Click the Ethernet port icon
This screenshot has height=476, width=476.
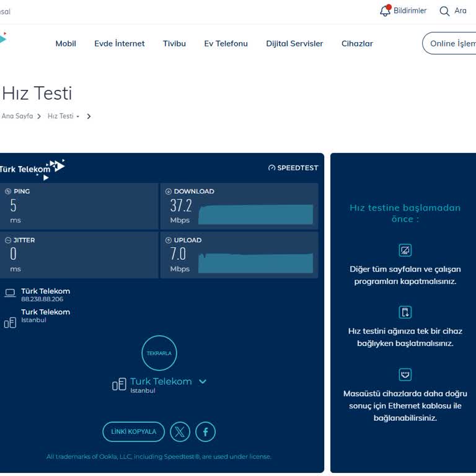tap(405, 374)
